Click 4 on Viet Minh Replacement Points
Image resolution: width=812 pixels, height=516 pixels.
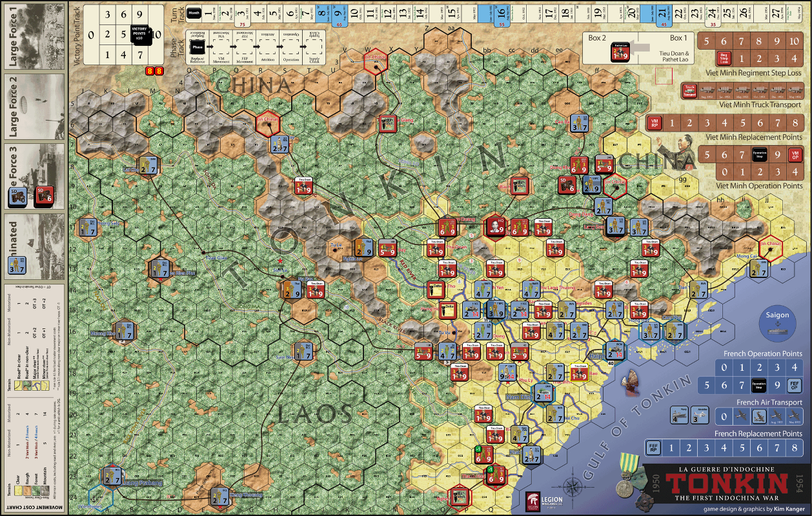pyautogui.click(x=724, y=123)
